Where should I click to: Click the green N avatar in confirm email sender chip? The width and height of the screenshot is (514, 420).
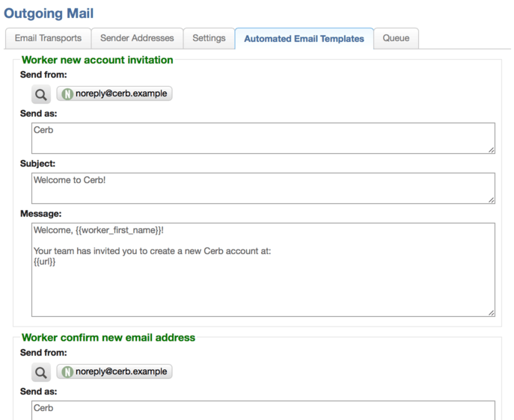[x=67, y=372]
